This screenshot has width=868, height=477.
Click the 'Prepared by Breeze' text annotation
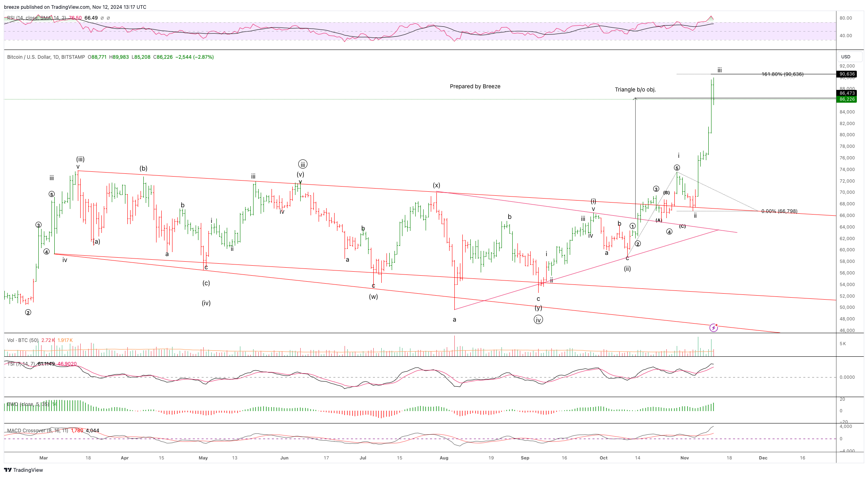pyautogui.click(x=475, y=86)
